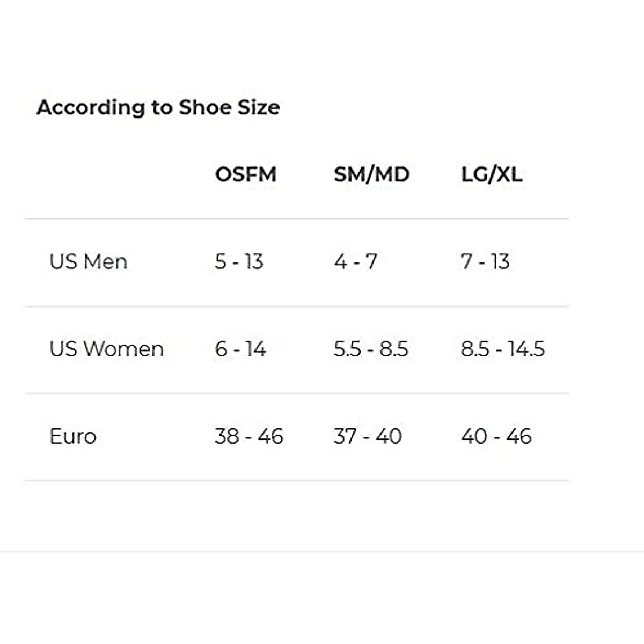The width and height of the screenshot is (644, 644).
Task: Select the OSFM column header
Action: coord(246,174)
